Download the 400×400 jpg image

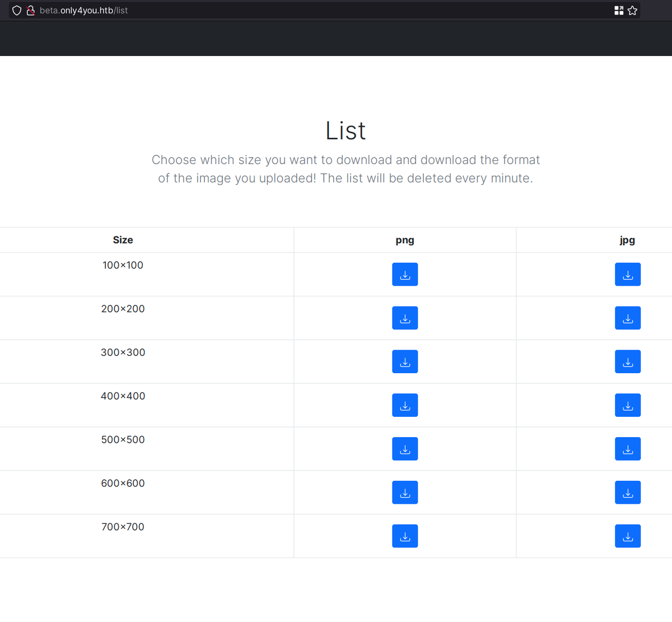click(x=628, y=405)
